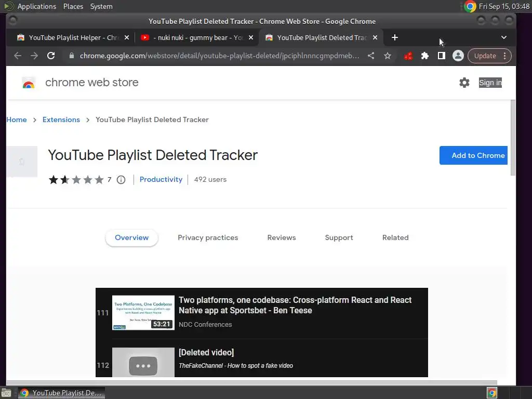Reload the current page
532x399 pixels.
(x=51, y=56)
